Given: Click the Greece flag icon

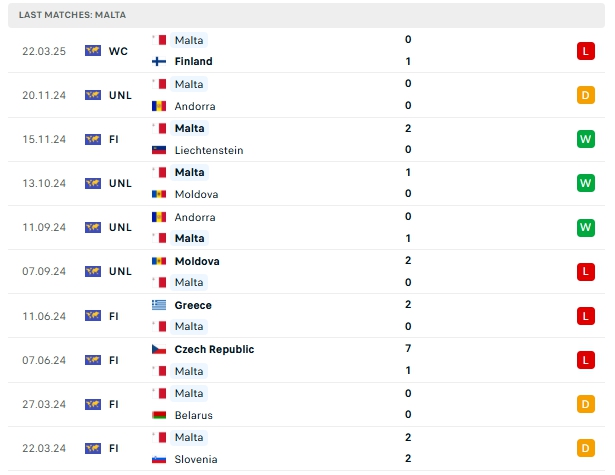Looking at the screenshot, I should [x=159, y=305].
